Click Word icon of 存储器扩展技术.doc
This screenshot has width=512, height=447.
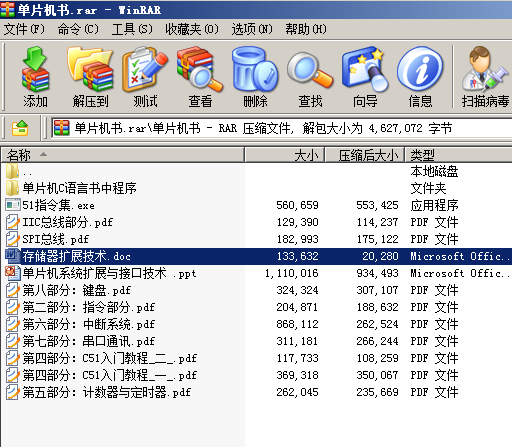[13, 256]
